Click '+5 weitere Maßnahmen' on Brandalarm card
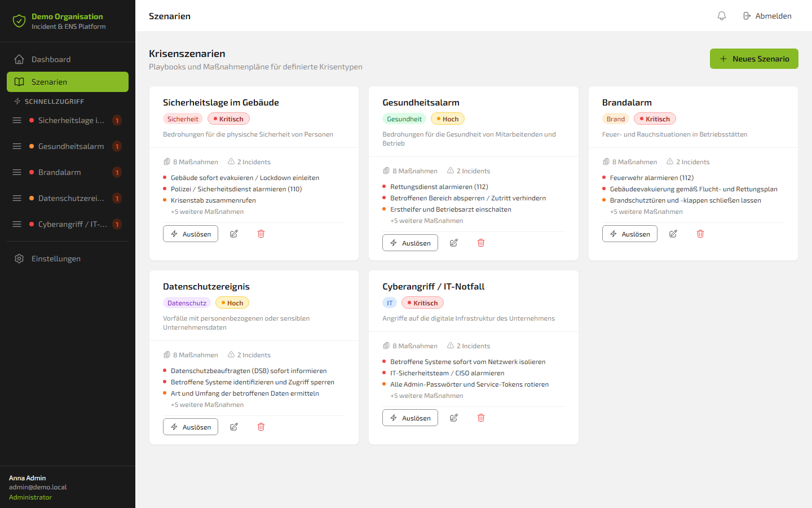 coord(646,212)
